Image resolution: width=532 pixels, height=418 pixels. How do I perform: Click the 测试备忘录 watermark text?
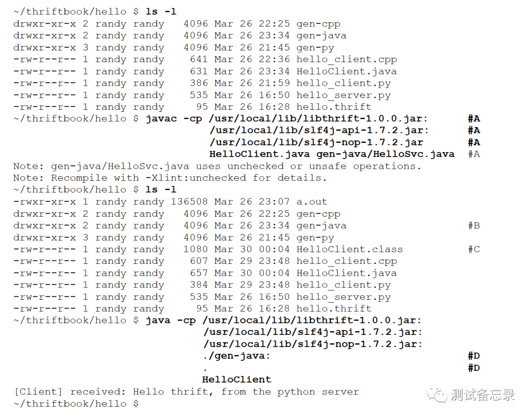[483, 395]
